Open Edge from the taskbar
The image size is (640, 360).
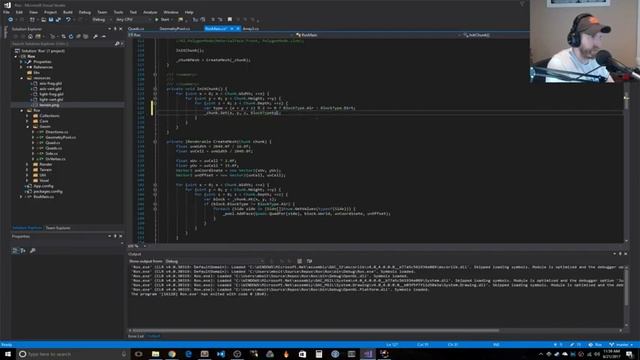click(x=188, y=354)
